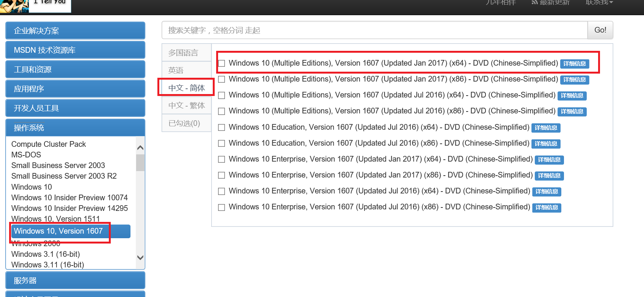The image size is (644, 297).
Task: Click the Go! search button
Action: click(x=600, y=30)
